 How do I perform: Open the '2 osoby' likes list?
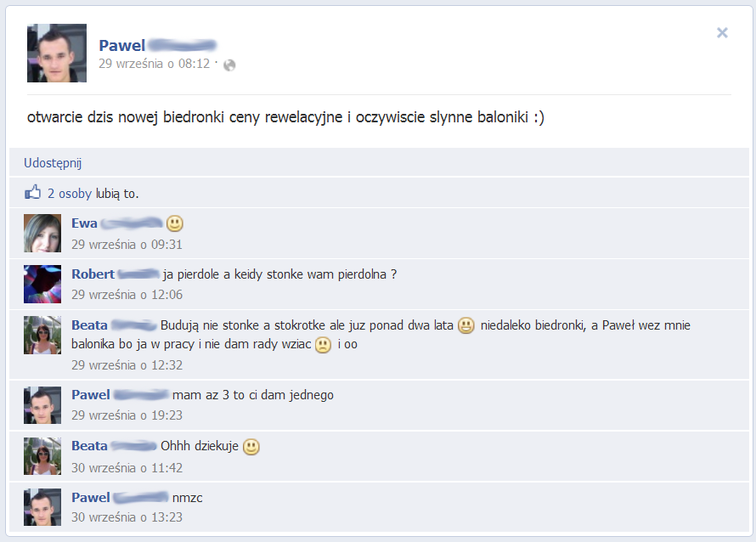(x=70, y=194)
